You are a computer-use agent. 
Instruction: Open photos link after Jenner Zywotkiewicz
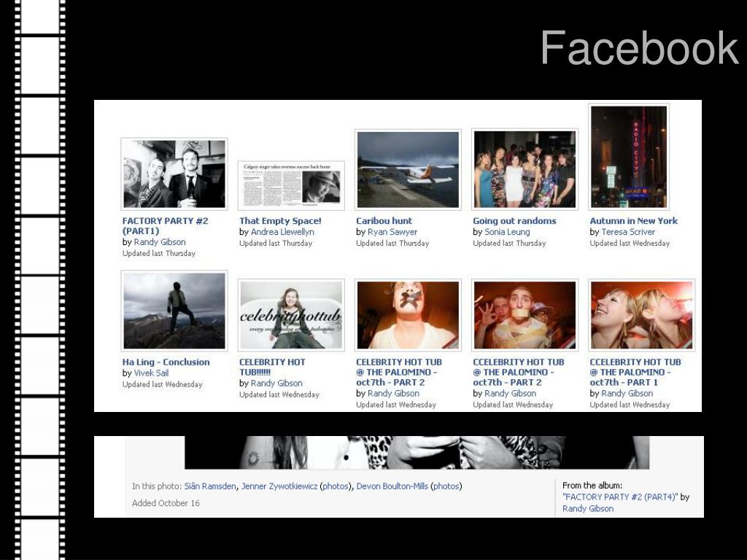(x=336, y=486)
